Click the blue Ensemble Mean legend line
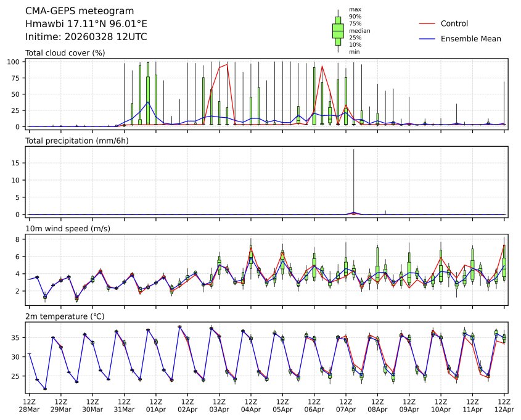The image size is (521, 420). click(x=427, y=38)
